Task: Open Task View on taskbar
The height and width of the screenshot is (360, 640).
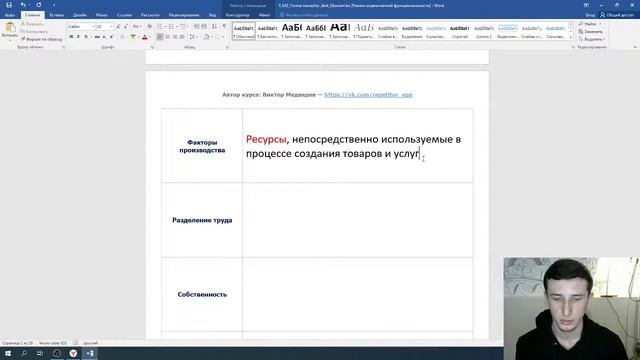Action: tap(40, 353)
